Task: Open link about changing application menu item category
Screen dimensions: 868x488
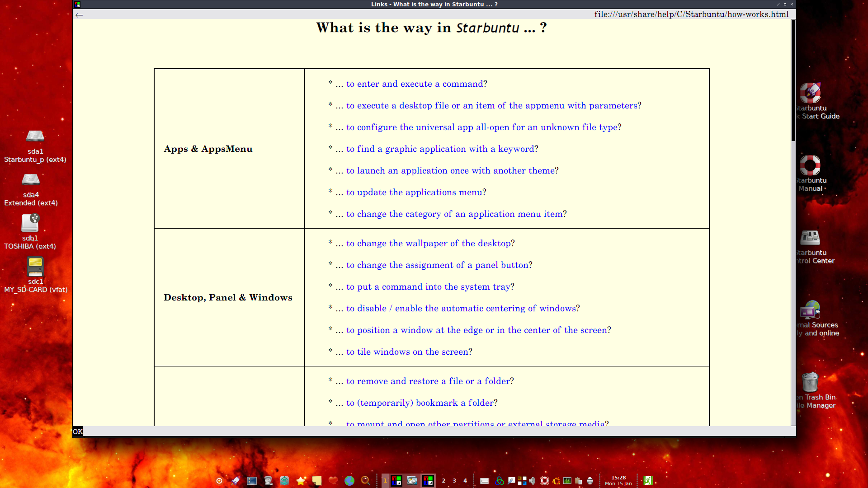Action: pos(454,214)
